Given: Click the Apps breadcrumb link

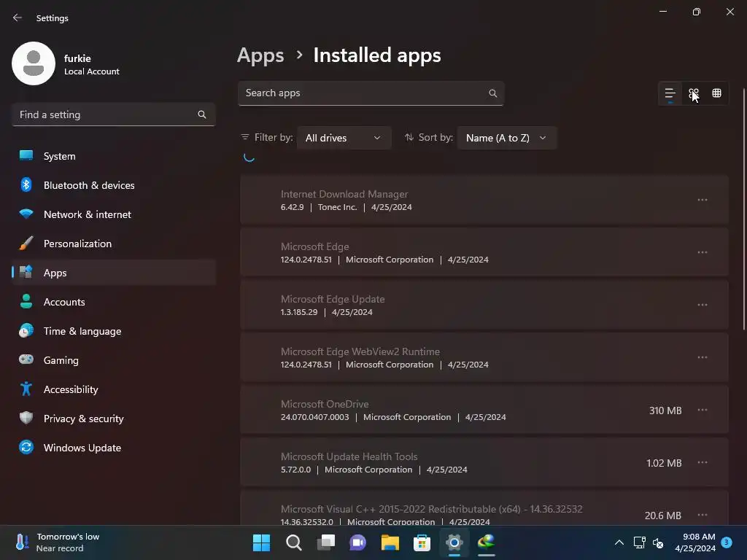Looking at the screenshot, I should point(260,55).
